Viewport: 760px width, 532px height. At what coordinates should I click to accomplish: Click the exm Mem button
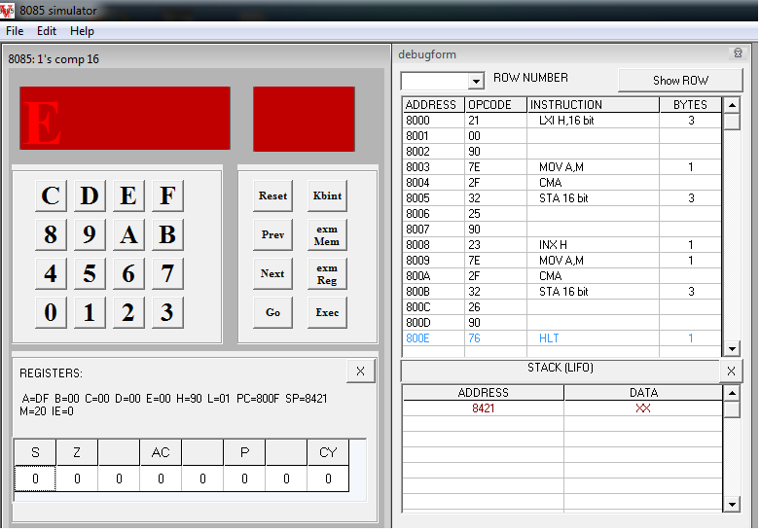[327, 234]
